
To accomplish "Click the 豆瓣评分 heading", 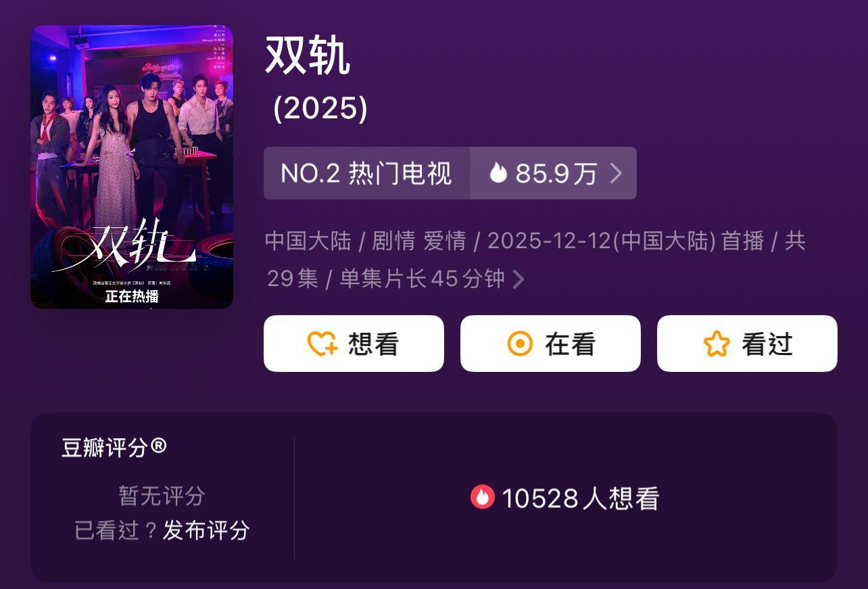I will click(105, 447).
